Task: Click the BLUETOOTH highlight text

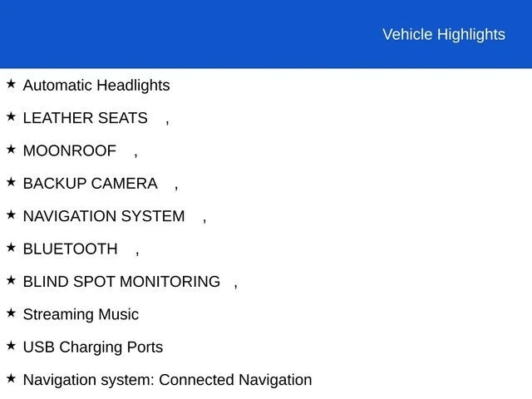Action: [71, 249]
